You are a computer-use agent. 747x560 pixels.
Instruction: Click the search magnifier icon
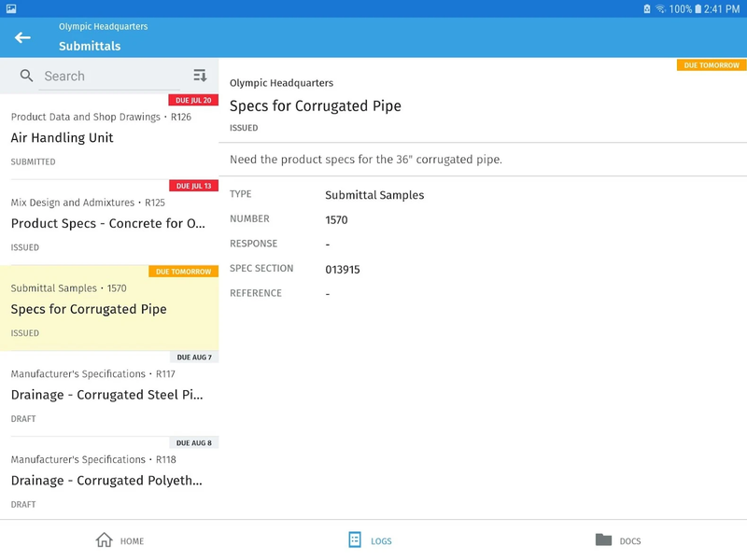(27, 76)
